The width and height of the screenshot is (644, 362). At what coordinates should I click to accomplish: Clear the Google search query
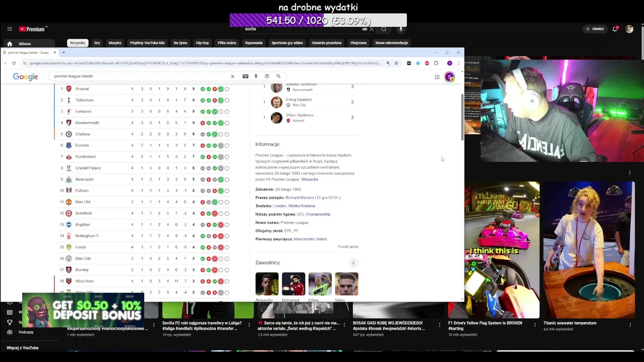232,76
